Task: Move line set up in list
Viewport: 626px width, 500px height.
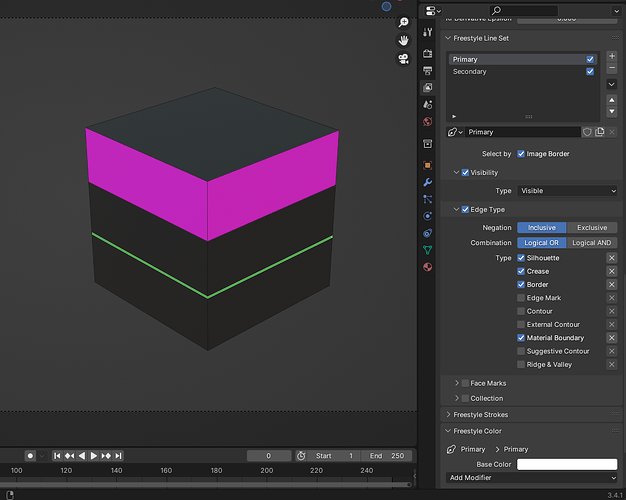Action: [612, 100]
